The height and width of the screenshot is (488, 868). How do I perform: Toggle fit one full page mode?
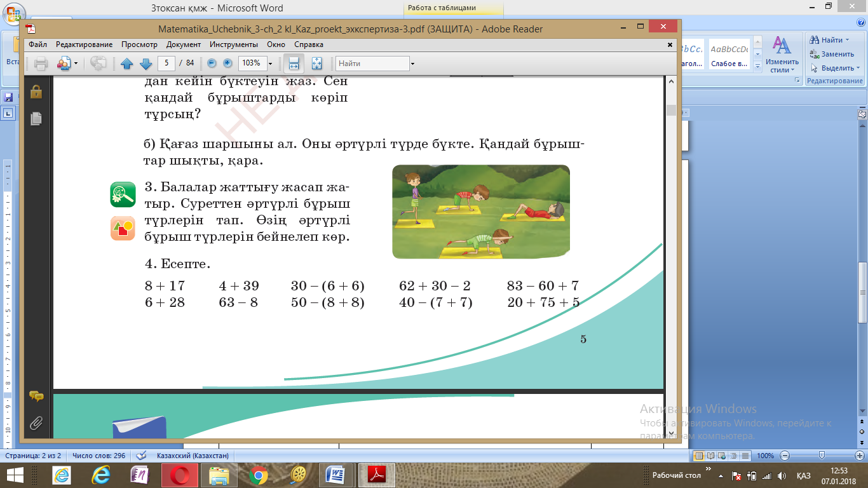tap(317, 64)
